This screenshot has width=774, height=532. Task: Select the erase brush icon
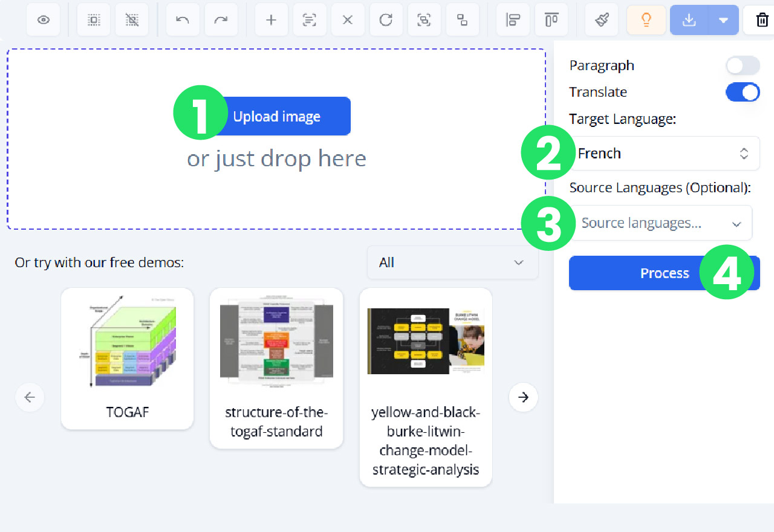click(x=601, y=19)
